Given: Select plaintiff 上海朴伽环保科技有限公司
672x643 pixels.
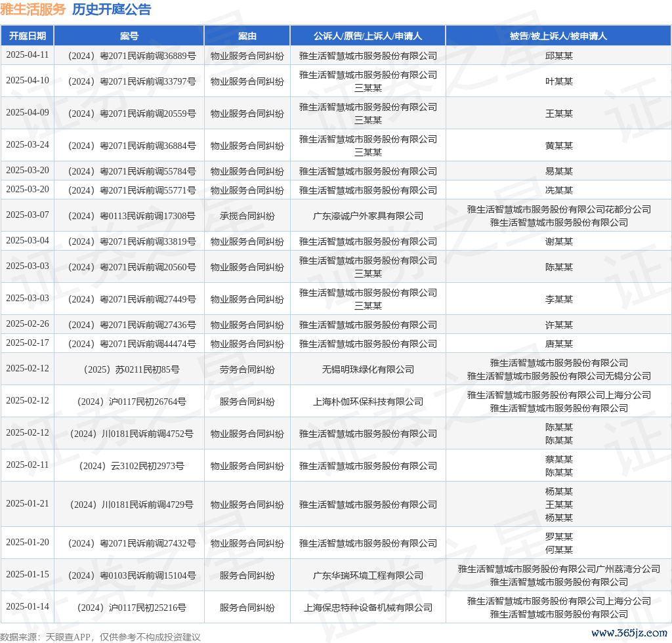Looking at the screenshot, I should [367, 402].
